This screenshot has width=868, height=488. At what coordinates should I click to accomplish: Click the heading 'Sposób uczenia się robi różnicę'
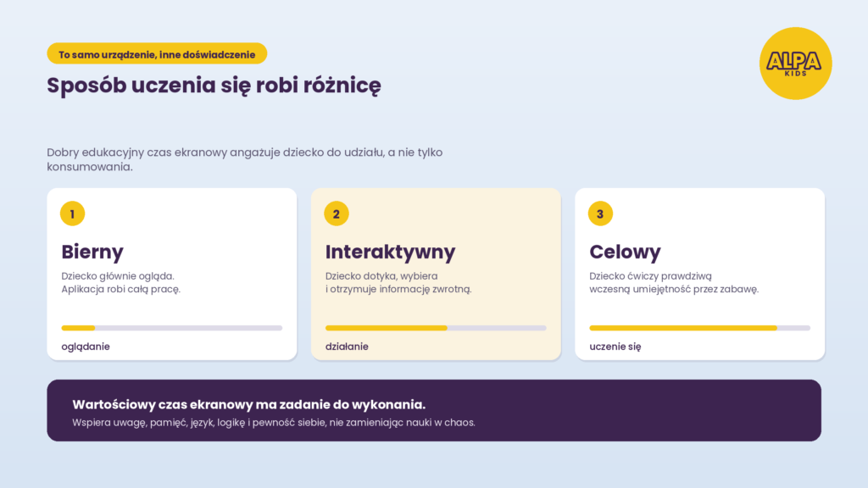pyautogui.click(x=214, y=86)
